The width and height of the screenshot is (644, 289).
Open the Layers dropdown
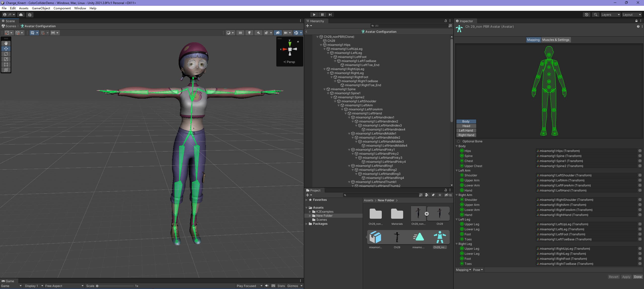point(610,15)
